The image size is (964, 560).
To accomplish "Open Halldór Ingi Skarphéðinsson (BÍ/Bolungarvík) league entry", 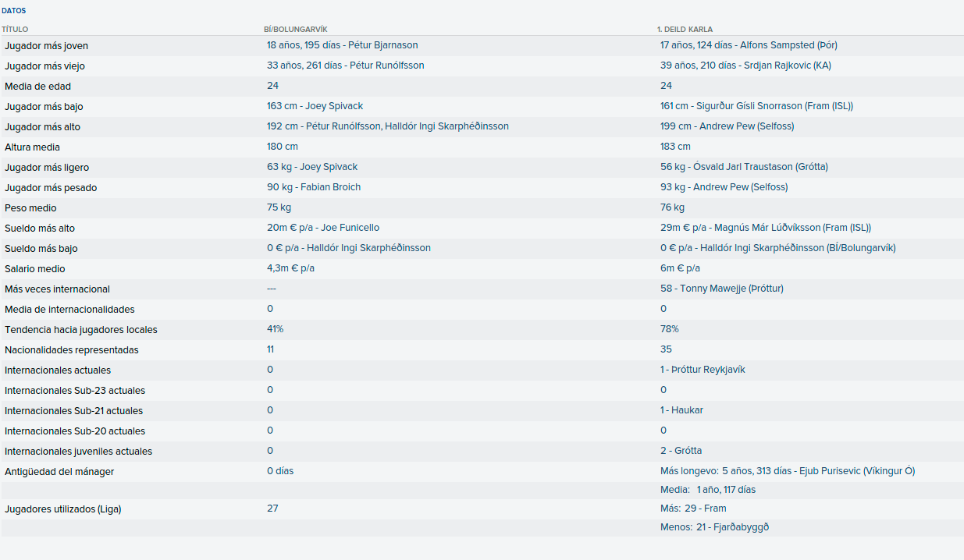I will coord(778,248).
